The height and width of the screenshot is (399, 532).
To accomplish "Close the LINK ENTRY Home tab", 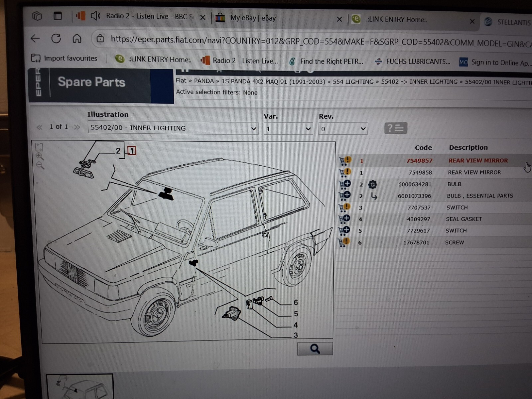I will point(472,22).
